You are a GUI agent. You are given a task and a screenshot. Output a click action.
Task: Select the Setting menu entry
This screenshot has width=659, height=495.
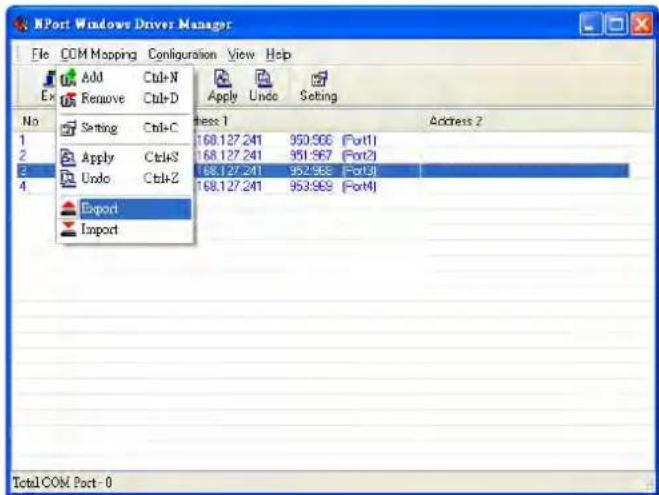[126, 128]
